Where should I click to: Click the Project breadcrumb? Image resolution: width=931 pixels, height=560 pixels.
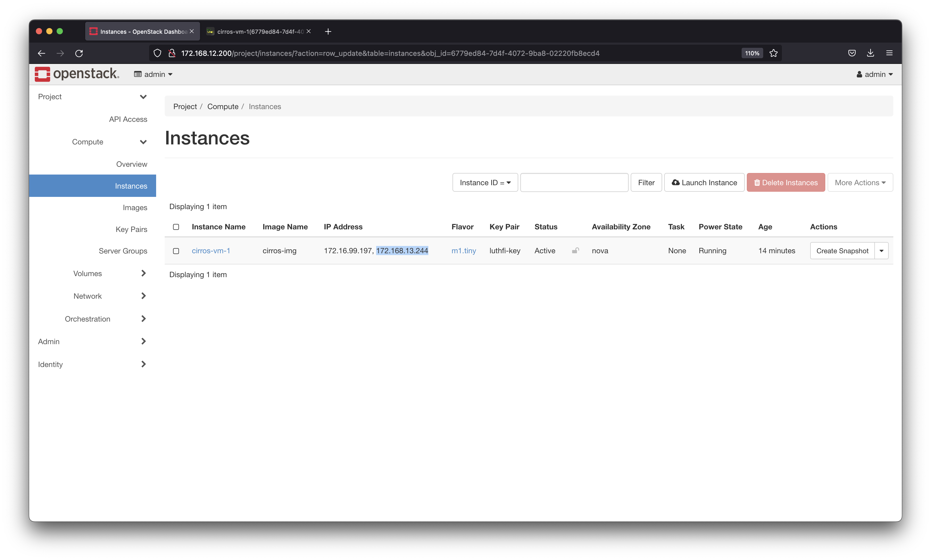click(185, 106)
